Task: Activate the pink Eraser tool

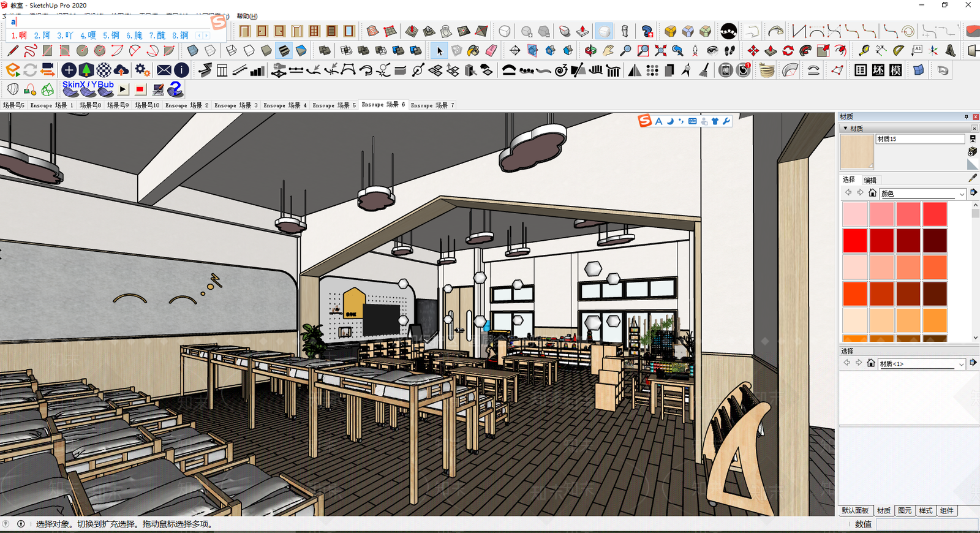Action: coord(491,51)
